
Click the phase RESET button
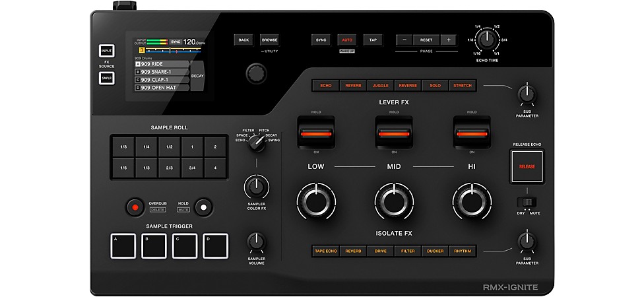[x=426, y=40]
